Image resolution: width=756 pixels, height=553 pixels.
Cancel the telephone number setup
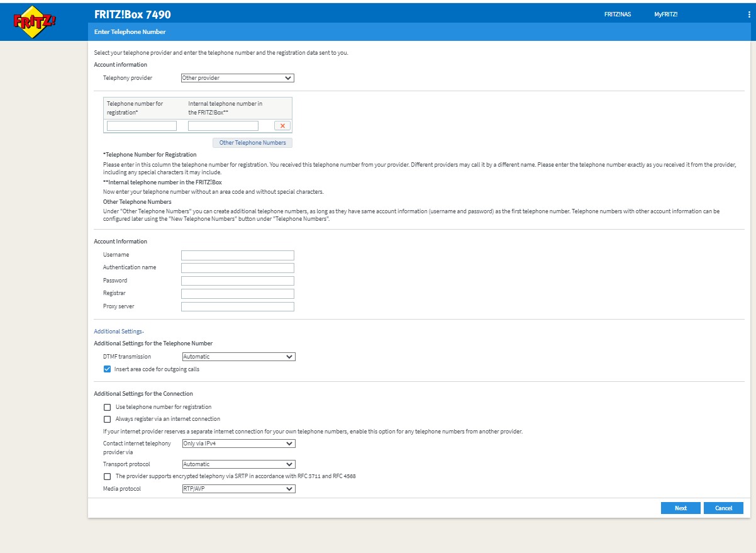[724, 508]
